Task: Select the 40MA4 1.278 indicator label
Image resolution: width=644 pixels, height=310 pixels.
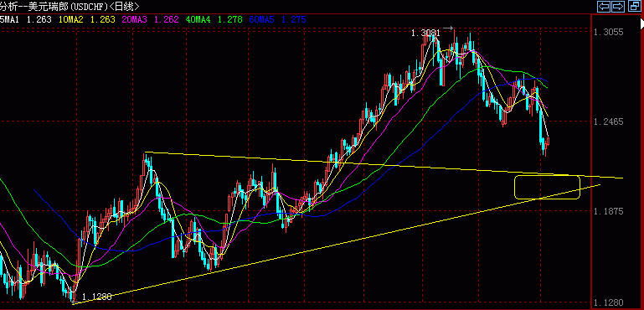Action: tap(214, 19)
